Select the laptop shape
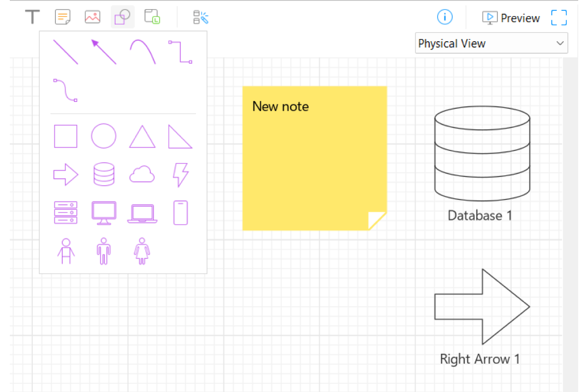 [x=142, y=214]
